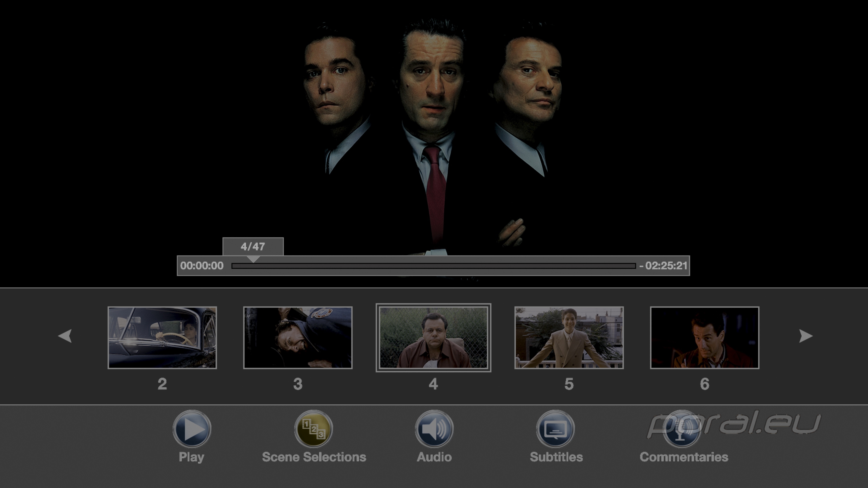Click the round Play icon
868x488 pixels.
pos(192,429)
